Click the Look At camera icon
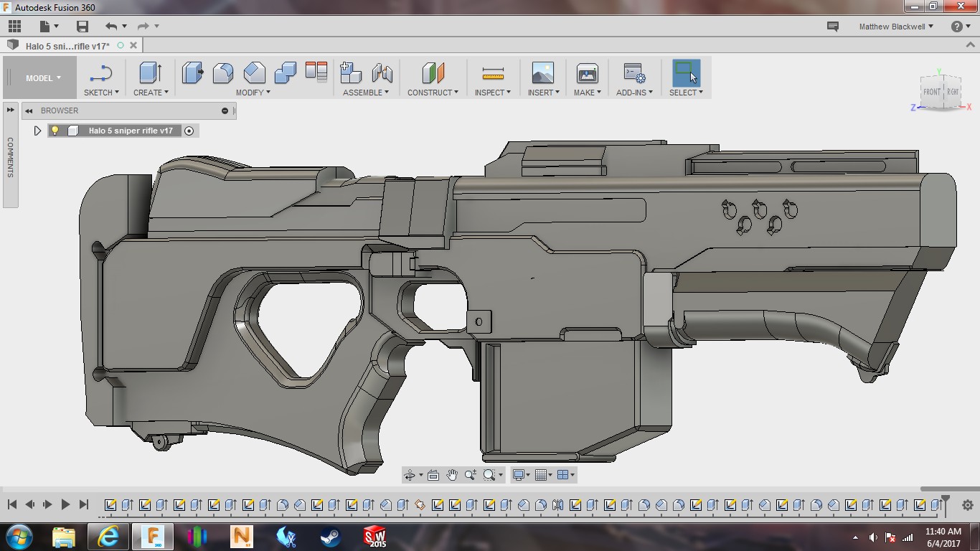The width and height of the screenshot is (980, 551). click(433, 475)
